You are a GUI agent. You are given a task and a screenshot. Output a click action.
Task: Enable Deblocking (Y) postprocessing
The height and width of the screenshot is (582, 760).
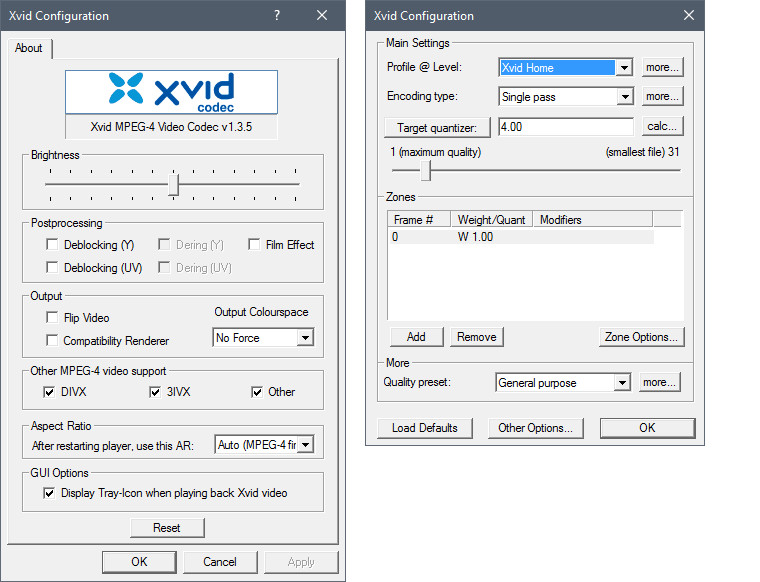(x=52, y=244)
